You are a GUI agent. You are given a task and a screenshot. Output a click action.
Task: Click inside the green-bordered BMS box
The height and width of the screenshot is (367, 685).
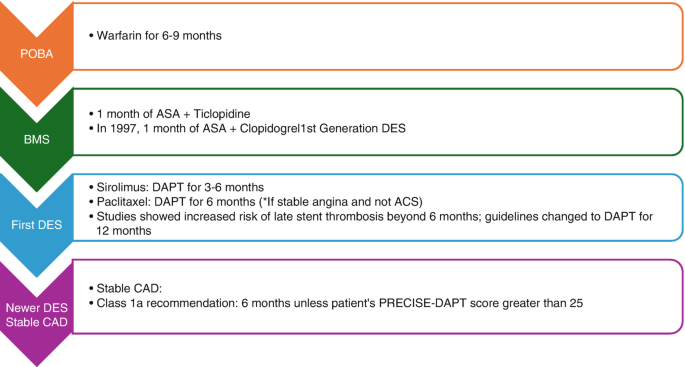[x=378, y=121]
